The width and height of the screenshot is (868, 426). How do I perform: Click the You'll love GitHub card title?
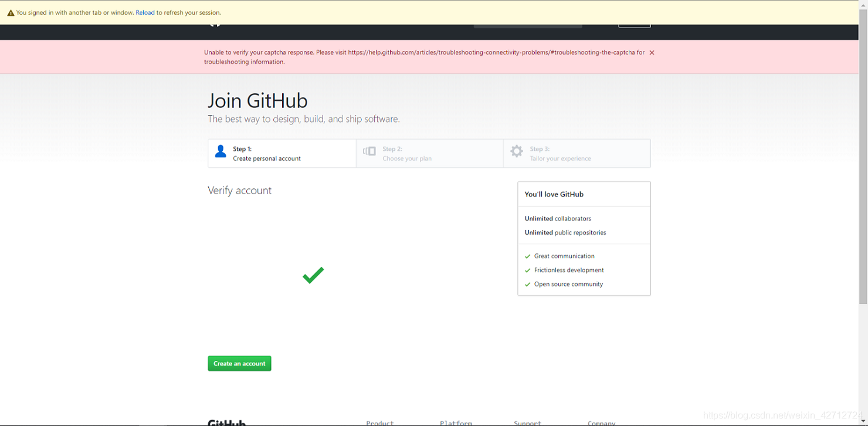[x=554, y=194]
